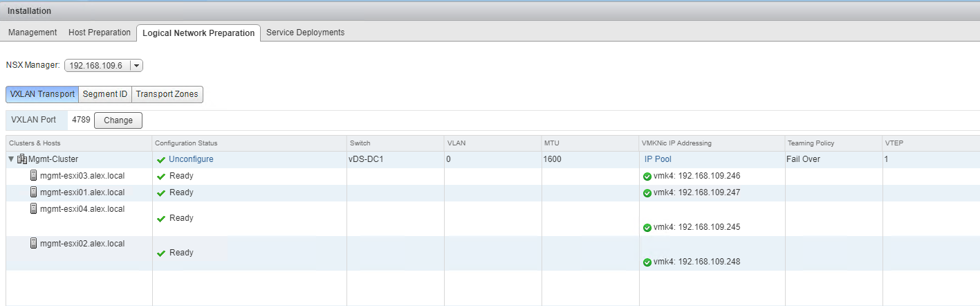Click the Unconfigure link for Mgmt-Cluster
This screenshot has width=980, height=306.
click(191, 159)
